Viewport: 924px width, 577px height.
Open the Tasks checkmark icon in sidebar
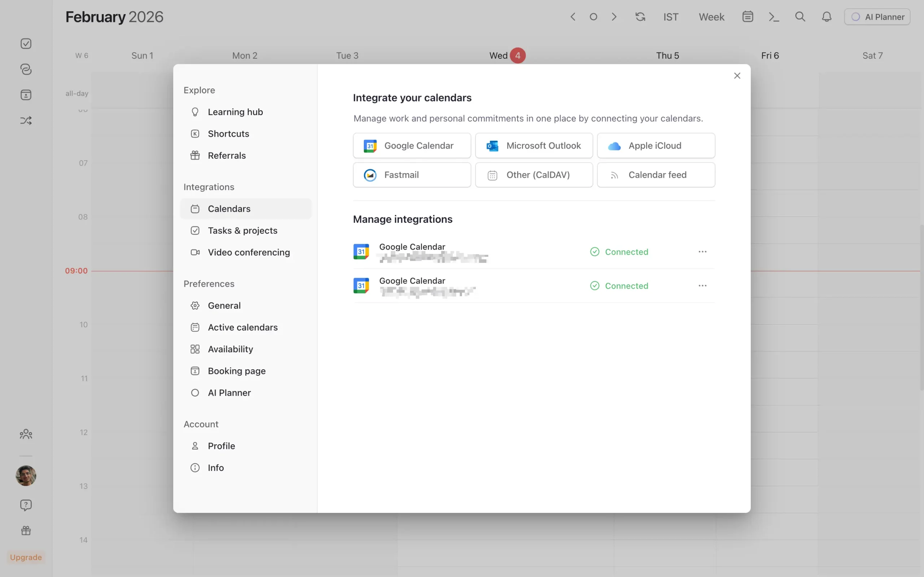26,43
